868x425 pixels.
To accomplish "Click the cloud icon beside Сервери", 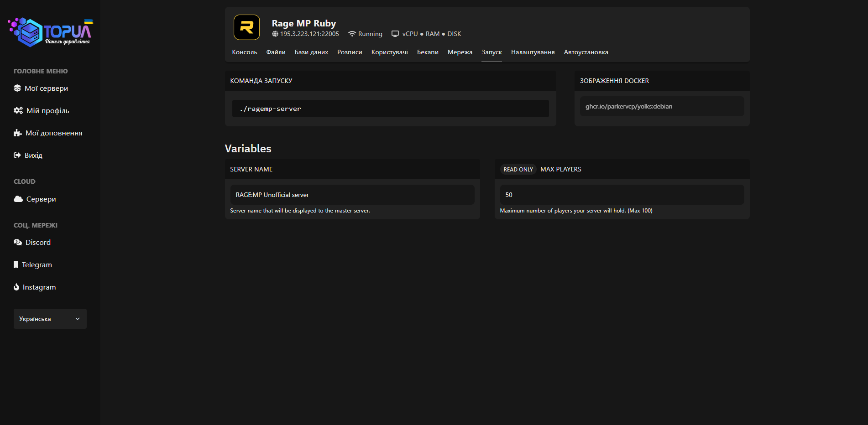I will (x=18, y=199).
